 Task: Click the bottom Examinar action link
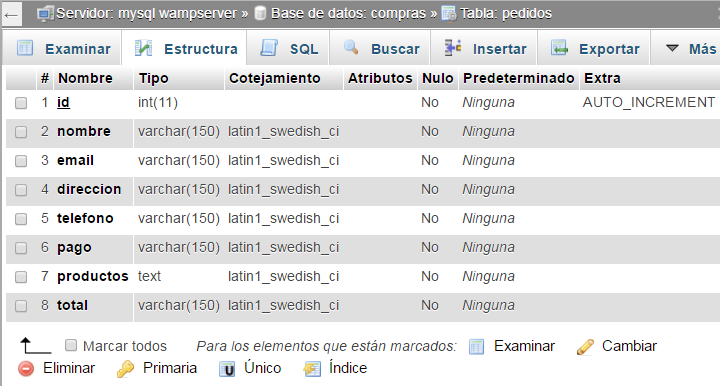tap(524, 346)
